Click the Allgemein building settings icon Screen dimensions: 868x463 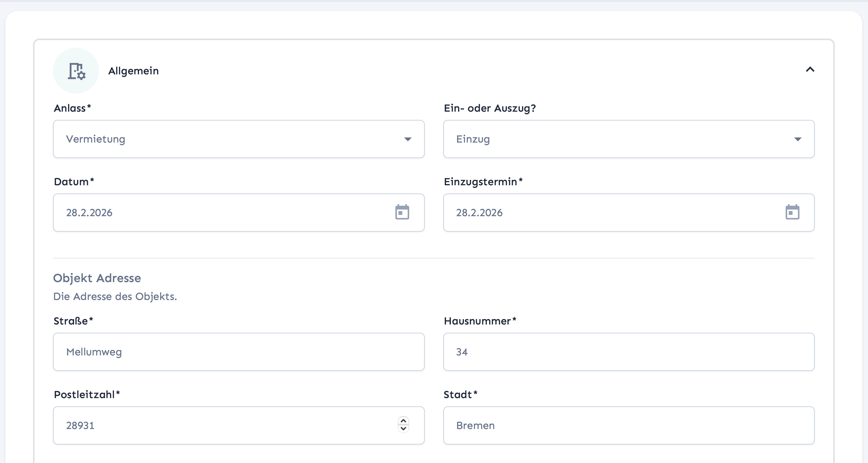tap(76, 71)
